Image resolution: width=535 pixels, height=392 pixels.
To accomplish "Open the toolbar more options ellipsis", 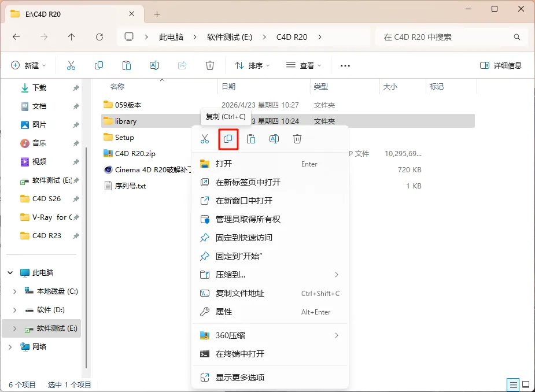I will point(345,65).
